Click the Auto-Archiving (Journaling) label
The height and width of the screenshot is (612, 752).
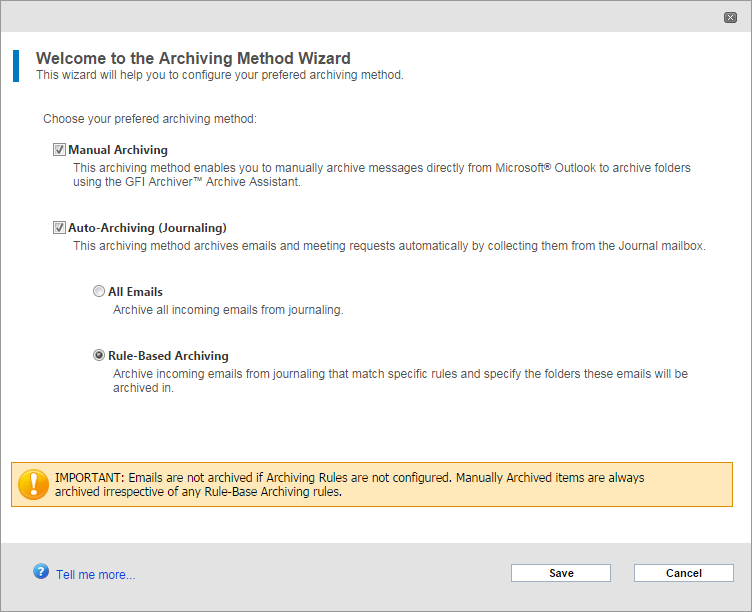pyautogui.click(x=147, y=227)
